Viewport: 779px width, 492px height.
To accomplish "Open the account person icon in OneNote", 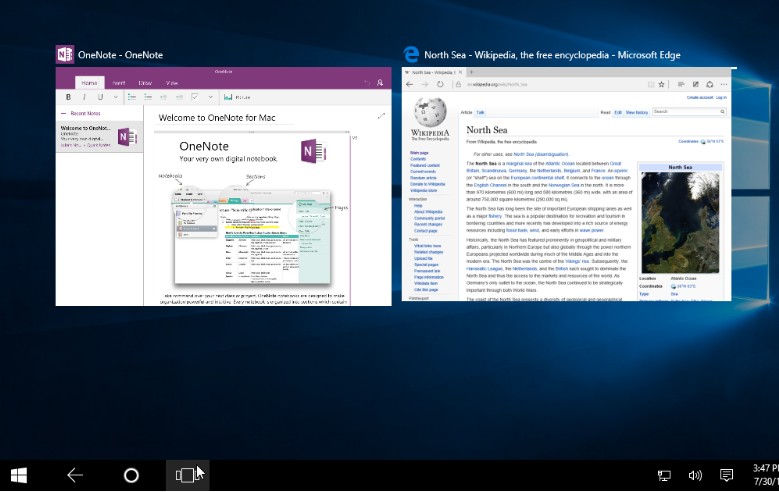I will [380, 83].
